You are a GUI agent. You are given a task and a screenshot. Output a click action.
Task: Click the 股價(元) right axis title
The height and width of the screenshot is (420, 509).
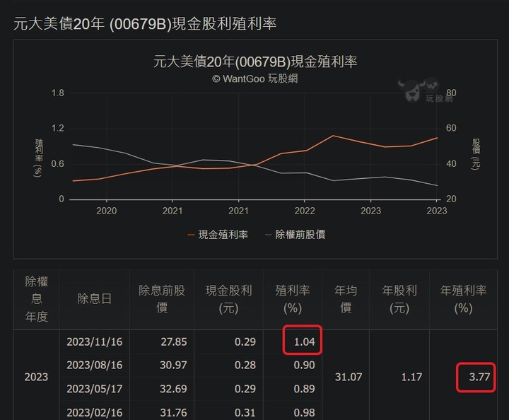[x=476, y=154]
